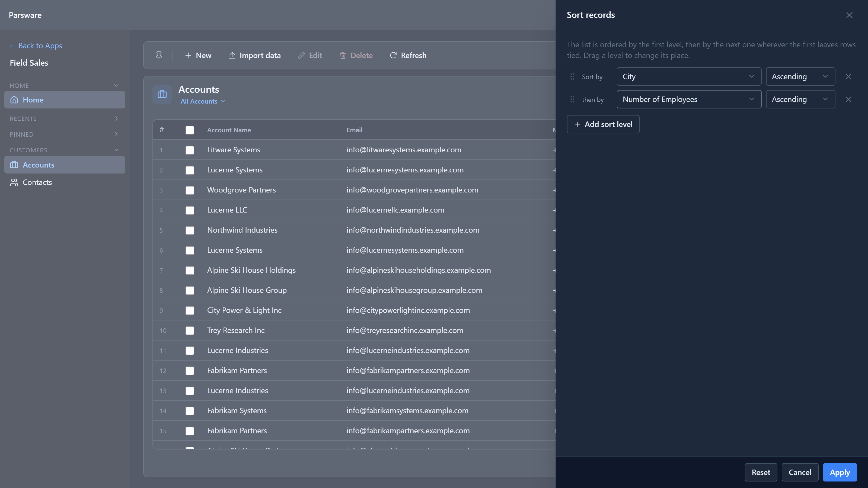Screen dimensions: 868x488
Task: Open the Number of Employees field dropdown
Action: 689,99
